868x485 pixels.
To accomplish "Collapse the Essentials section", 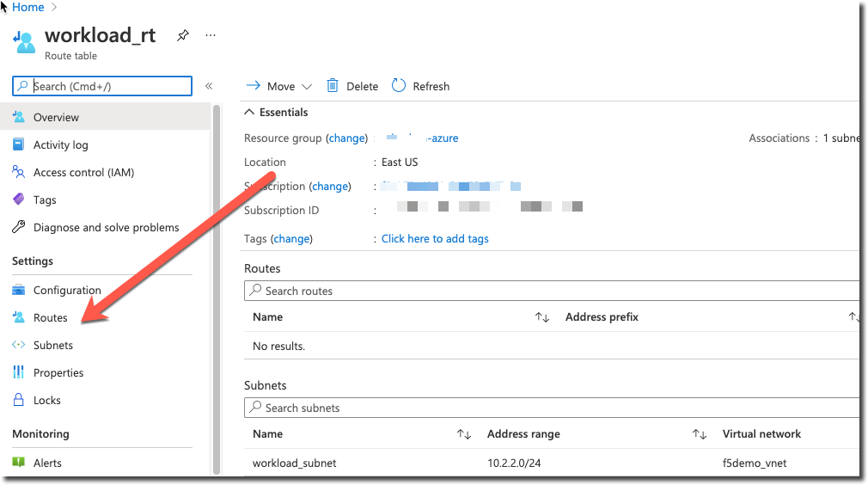I will 249,112.
